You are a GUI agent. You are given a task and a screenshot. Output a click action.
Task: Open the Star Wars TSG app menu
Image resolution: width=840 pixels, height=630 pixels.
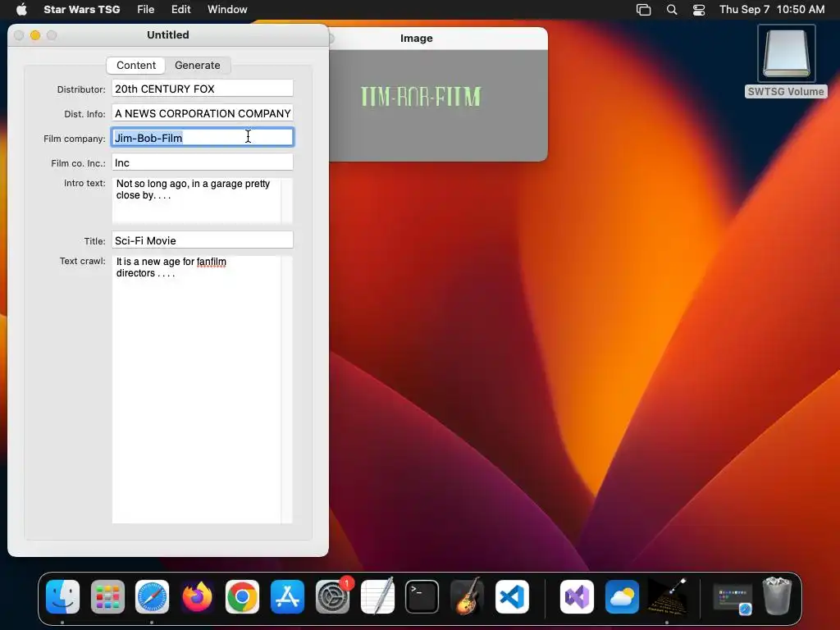tap(81, 9)
